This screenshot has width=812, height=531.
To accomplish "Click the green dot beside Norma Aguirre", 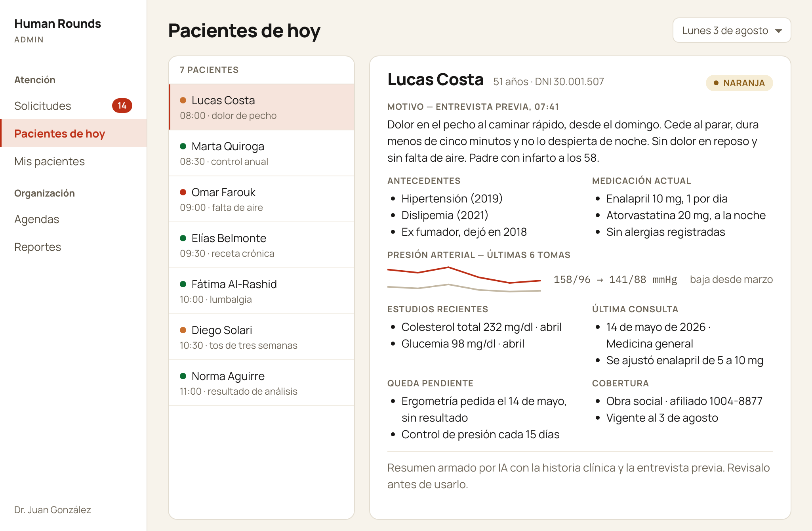I will click(x=183, y=376).
